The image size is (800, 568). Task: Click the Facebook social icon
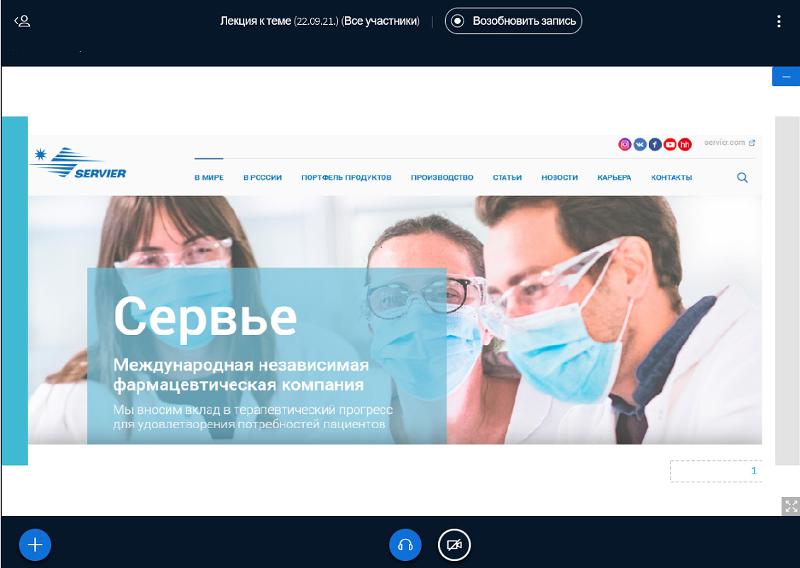tap(655, 144)
